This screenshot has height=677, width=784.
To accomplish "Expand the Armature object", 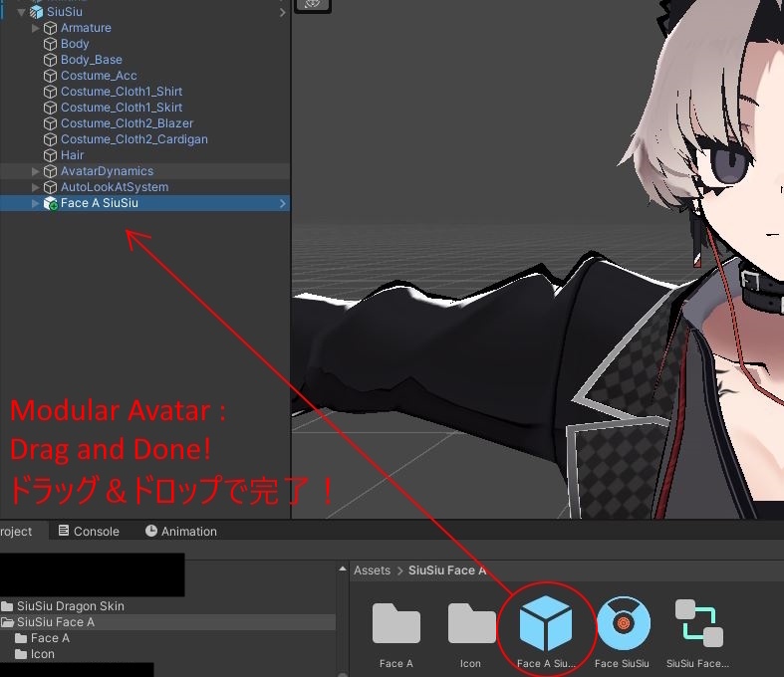I will point(35,28).
